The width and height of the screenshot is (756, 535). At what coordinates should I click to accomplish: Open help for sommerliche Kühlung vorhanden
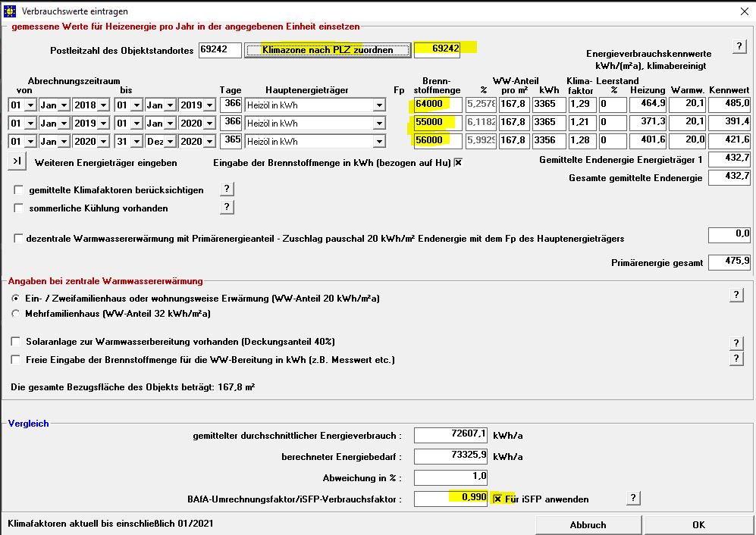tap(227, 207)
